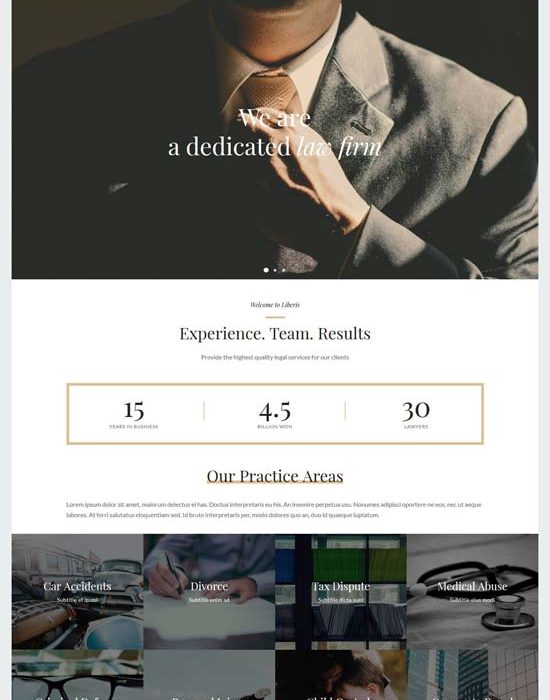Open the Car Accidents practice area tile
This screenshot has height=700, width=550.
(77, 592)
